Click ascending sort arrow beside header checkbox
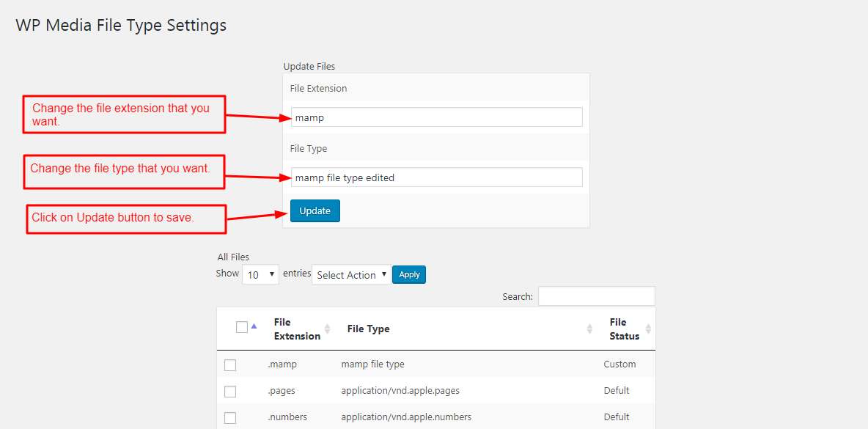Image resolution: width=868 pixels, height=429 pixels. click(x=254, y=326)
